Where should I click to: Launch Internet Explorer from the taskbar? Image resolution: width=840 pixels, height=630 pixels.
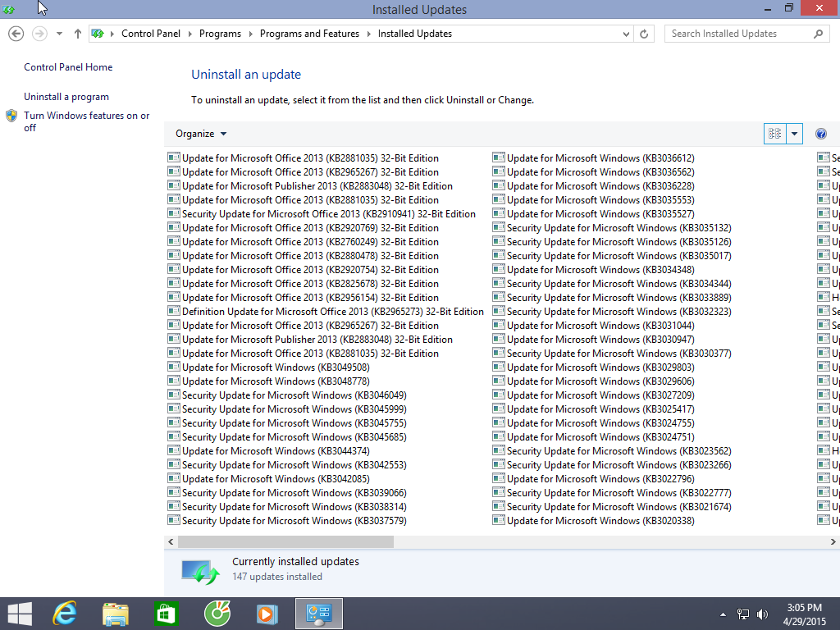(64, 613)
